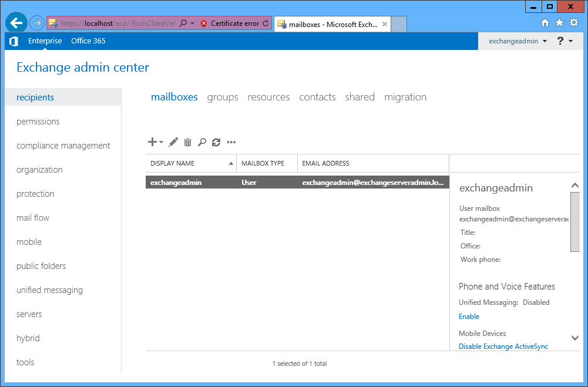The image size is (588, 387).
Task: Open a new blank browser tab
Action: pyautogui.click(x=399, y=25)
